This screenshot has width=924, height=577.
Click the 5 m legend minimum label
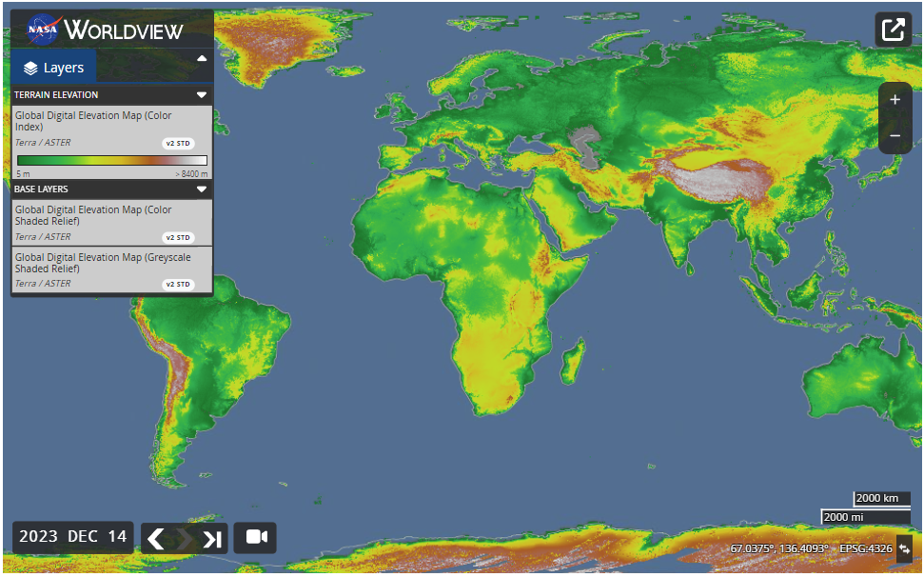pyautogui.click(x=24, y=174)
